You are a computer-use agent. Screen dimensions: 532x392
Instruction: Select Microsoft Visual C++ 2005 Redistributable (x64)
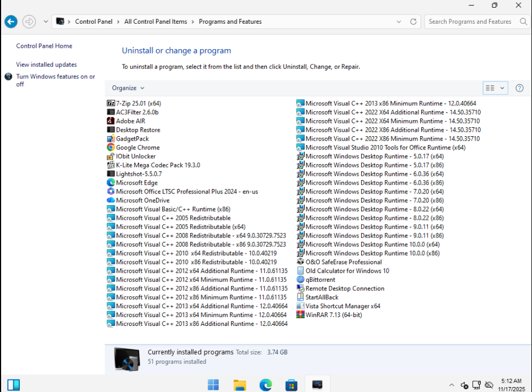pyautogui.click(x=176, y=227)
